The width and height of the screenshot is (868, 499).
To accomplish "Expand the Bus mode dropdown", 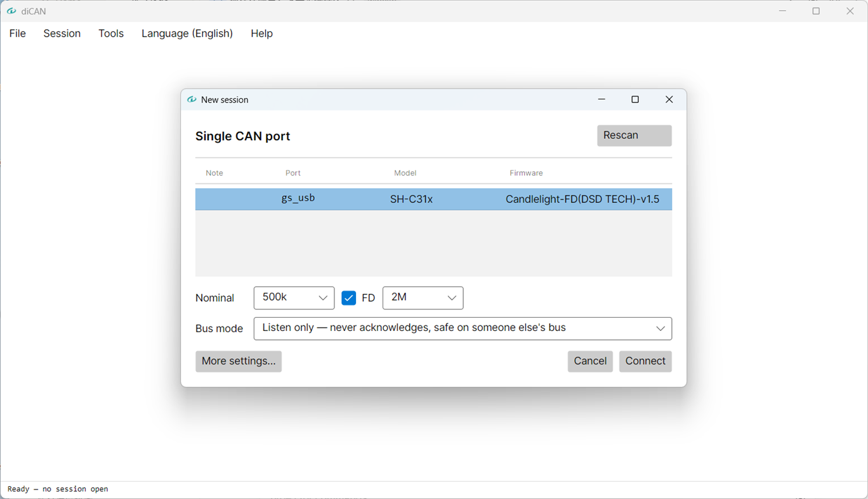I will pos(463,328).
